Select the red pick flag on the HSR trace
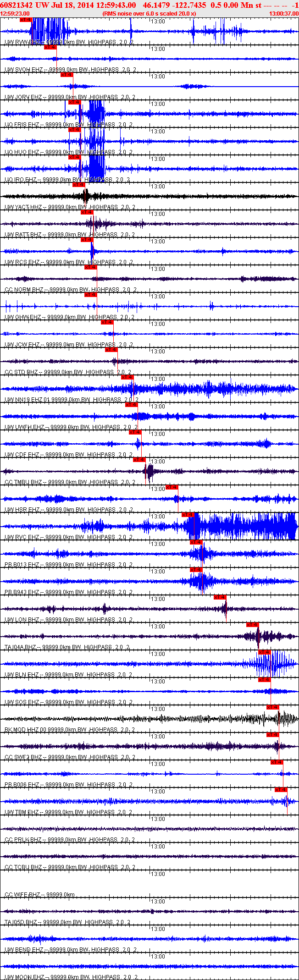The width and height of the screenshot is (299, 980). tap(172, 487)
